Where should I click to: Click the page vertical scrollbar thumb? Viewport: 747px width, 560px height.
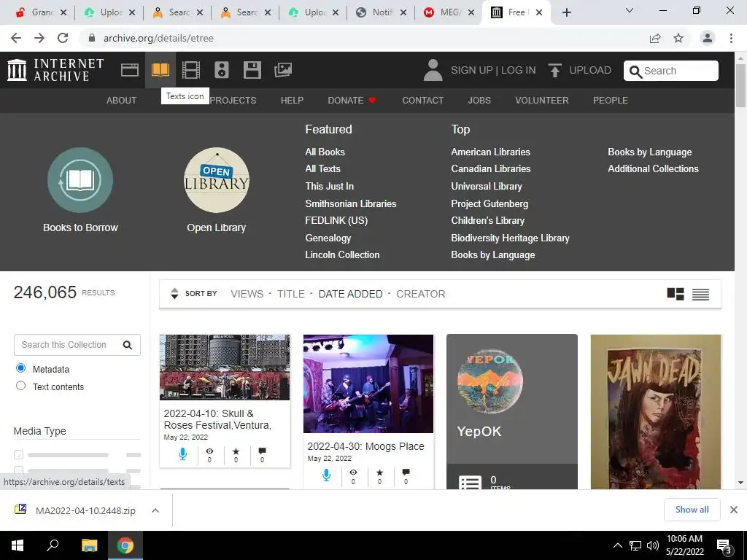click(741, 85)
